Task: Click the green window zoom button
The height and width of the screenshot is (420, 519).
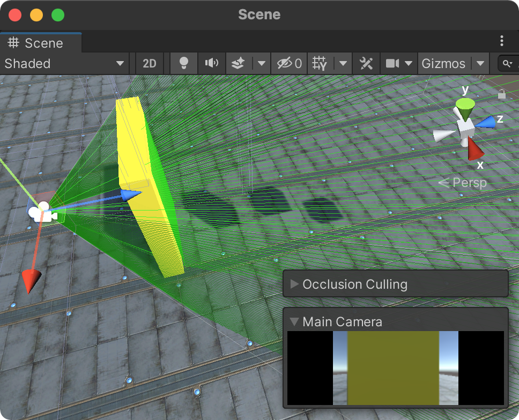Action: pos(58,15)
